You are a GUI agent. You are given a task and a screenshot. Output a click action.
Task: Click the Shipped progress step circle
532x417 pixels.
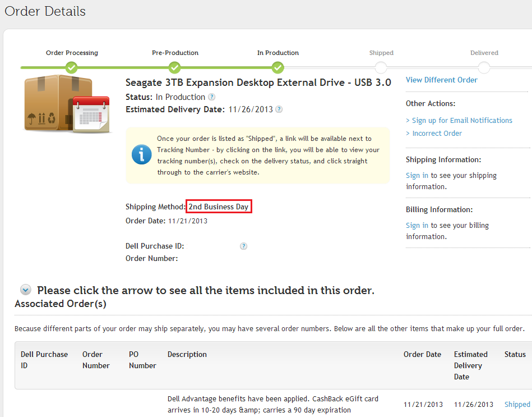pos(381,68)
